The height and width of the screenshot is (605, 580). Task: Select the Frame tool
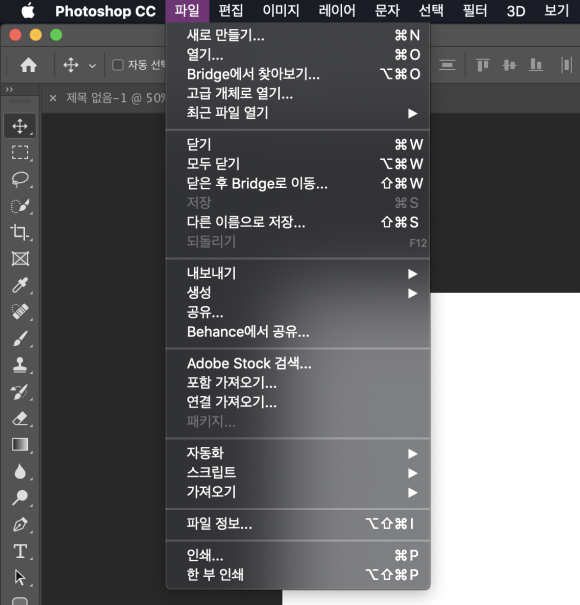click(x=20, y=259)
